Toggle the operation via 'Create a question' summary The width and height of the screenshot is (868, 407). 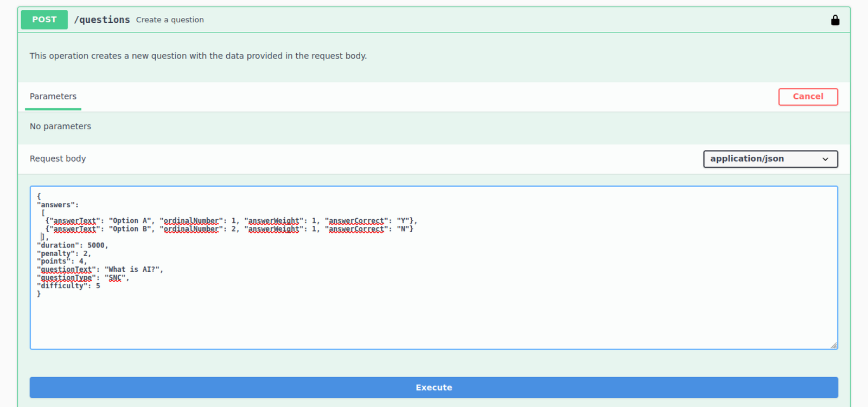(170, 20)
